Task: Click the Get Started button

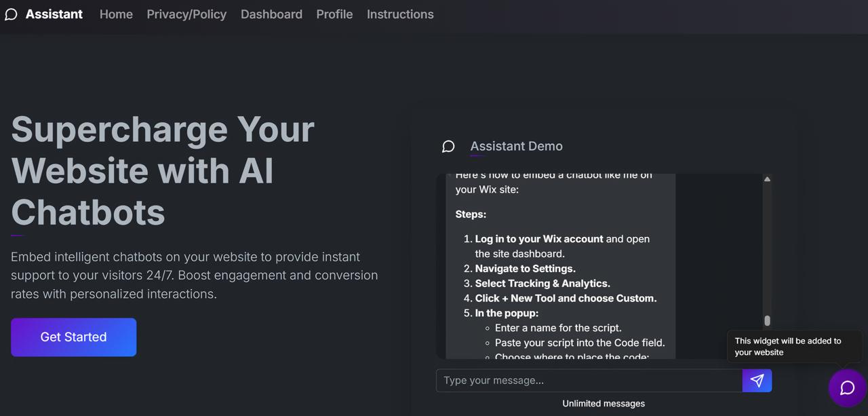Action: 73,337
